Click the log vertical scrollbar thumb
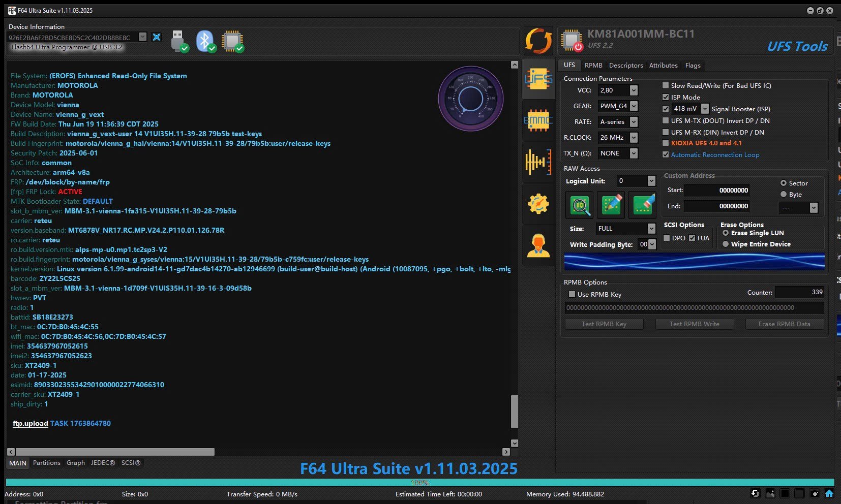841x504 pixels. coord(515,412)
